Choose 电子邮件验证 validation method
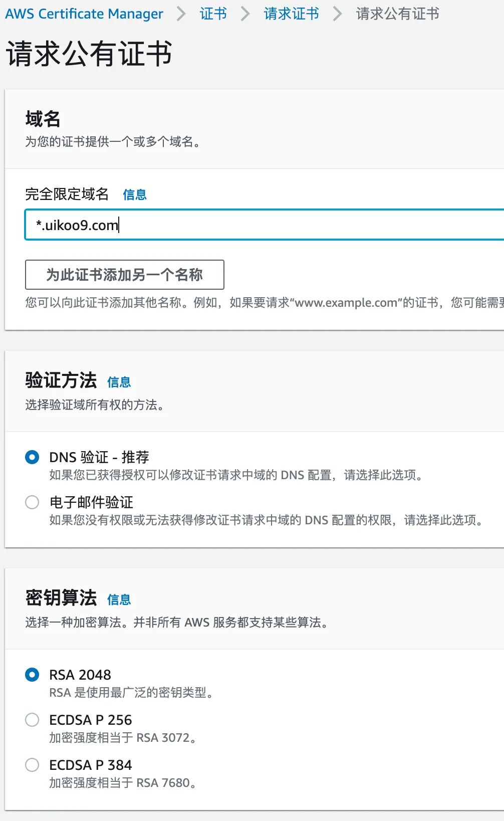This screenshot has height=821, width=504. coord(32,502)
